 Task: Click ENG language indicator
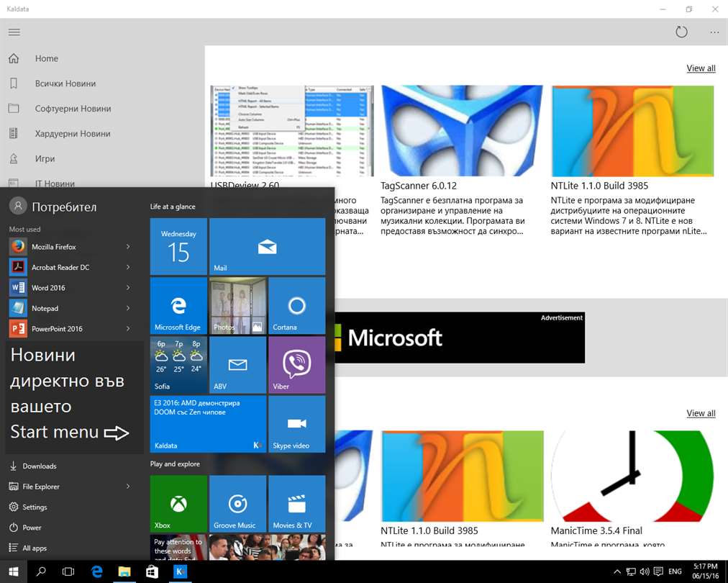675,571
